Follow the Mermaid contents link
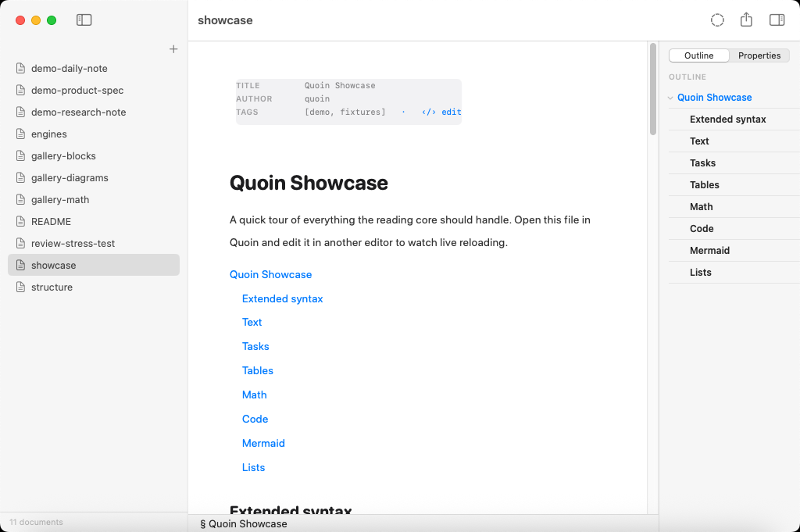This screenshot has width=800, height=532. click(x=263, y=443)
